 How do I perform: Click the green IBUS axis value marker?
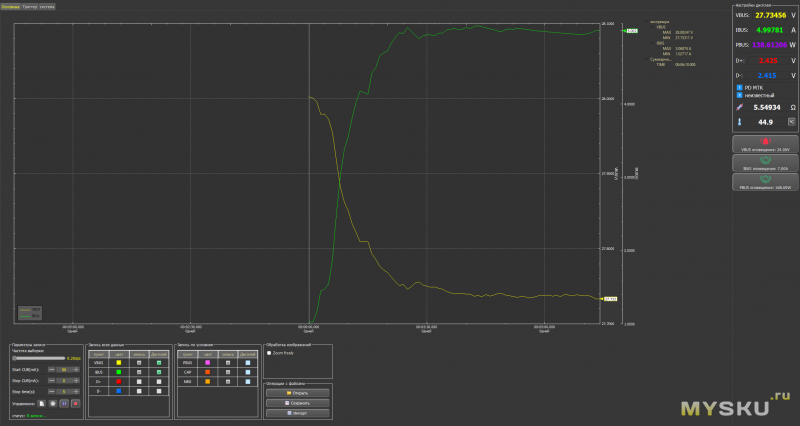(x=631, y=31)
